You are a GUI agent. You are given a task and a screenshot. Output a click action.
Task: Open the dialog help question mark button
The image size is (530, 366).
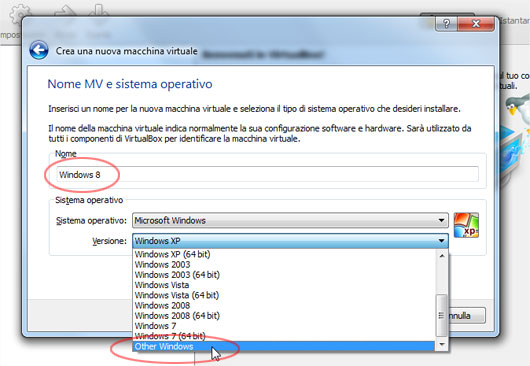tap(446, 24)
